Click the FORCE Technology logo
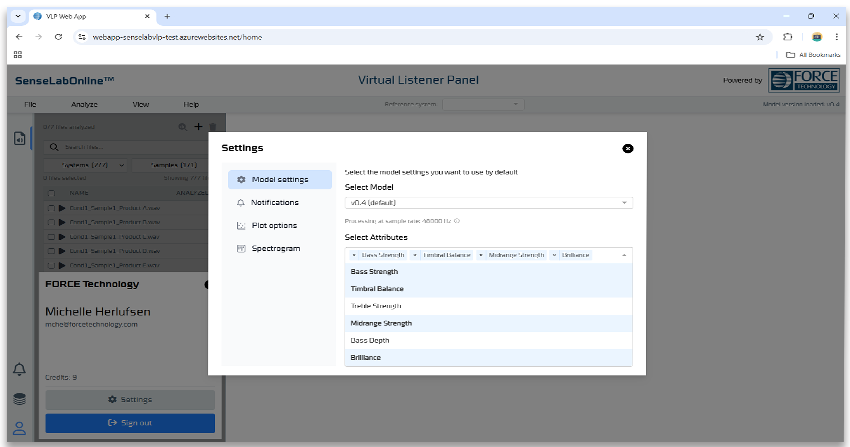The image size is (850, 447). click(804, 80)
